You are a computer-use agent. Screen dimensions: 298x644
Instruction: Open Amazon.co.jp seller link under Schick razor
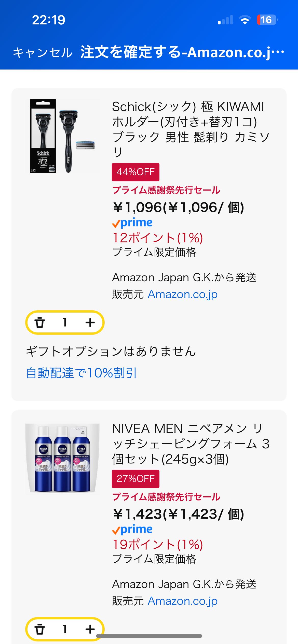point(183,294)
